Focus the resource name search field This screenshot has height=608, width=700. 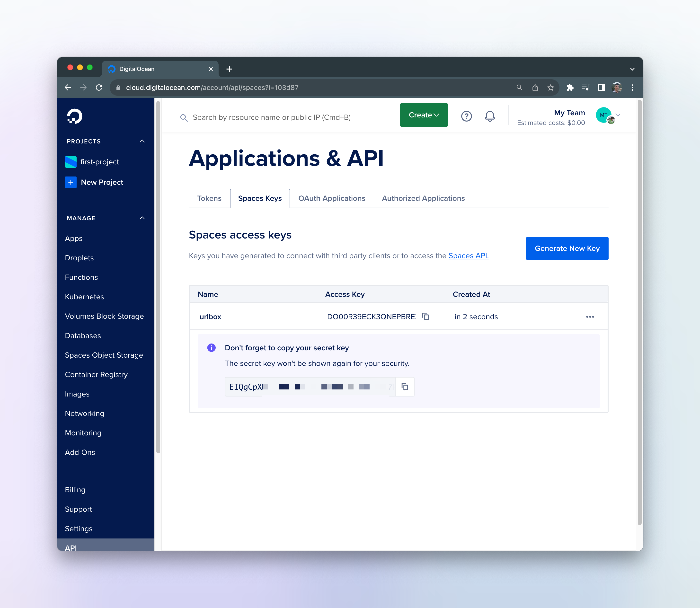click(271, 117)
